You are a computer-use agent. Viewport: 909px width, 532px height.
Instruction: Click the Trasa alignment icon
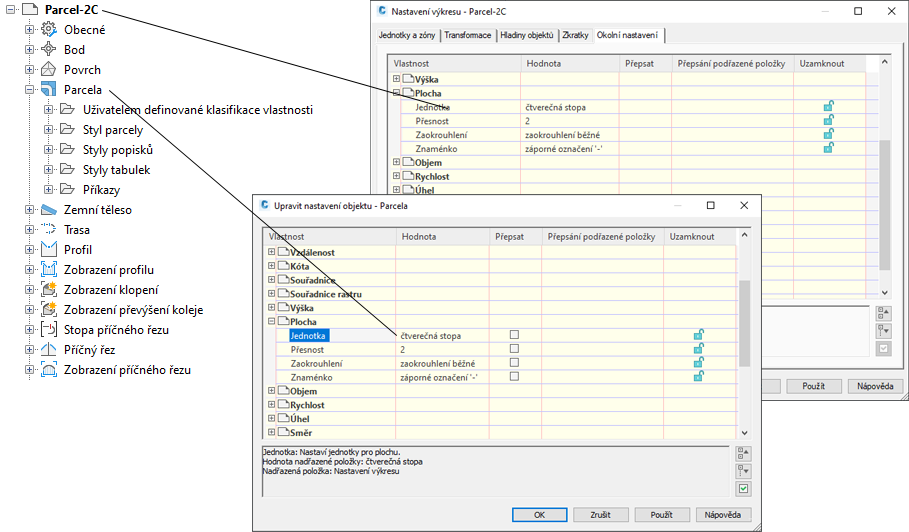point(49,229)
